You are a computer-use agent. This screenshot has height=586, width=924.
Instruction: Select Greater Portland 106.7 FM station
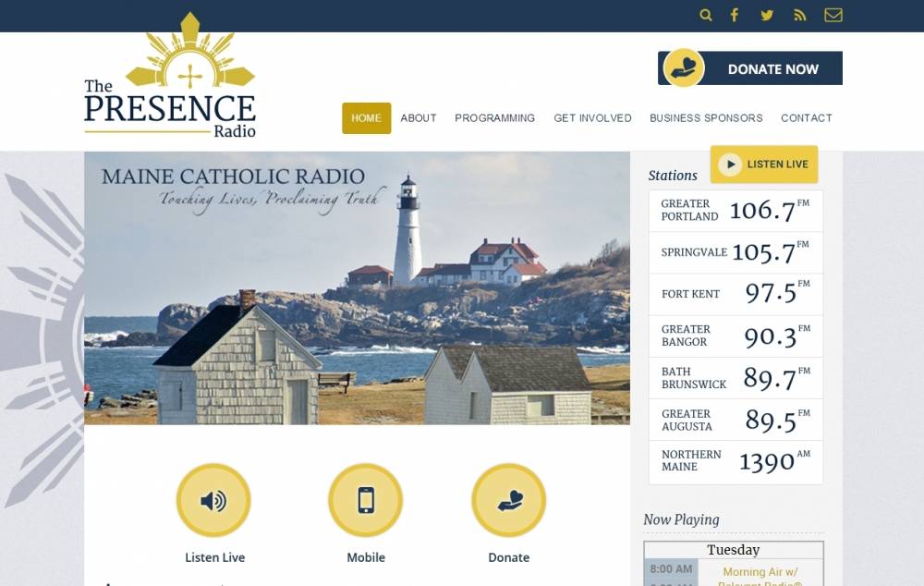[x=736, y=211]
